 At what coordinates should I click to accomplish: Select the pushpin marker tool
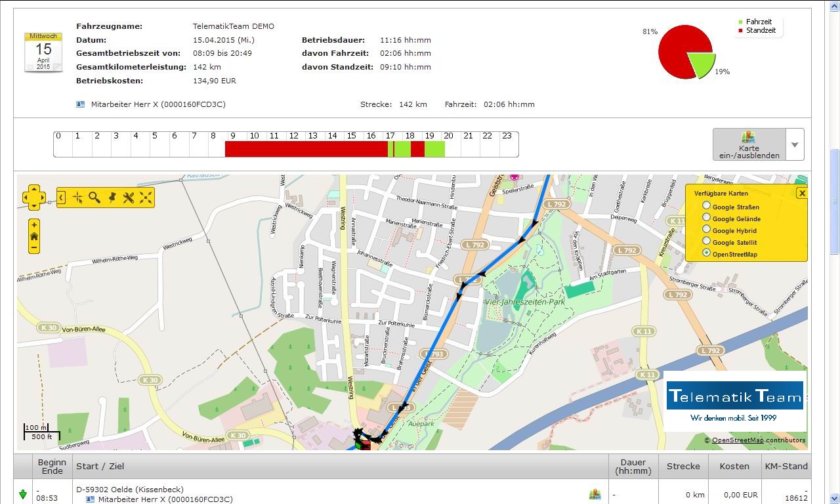112,197
